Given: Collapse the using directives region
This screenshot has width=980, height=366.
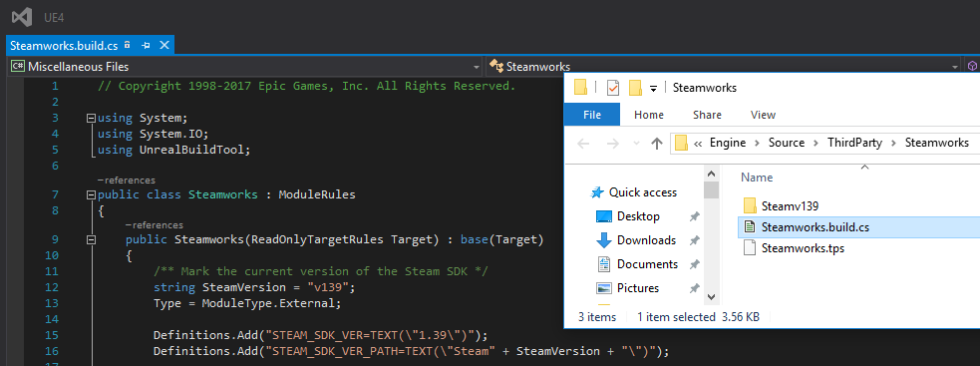Looking at the screenshot, I should (92, 118).
